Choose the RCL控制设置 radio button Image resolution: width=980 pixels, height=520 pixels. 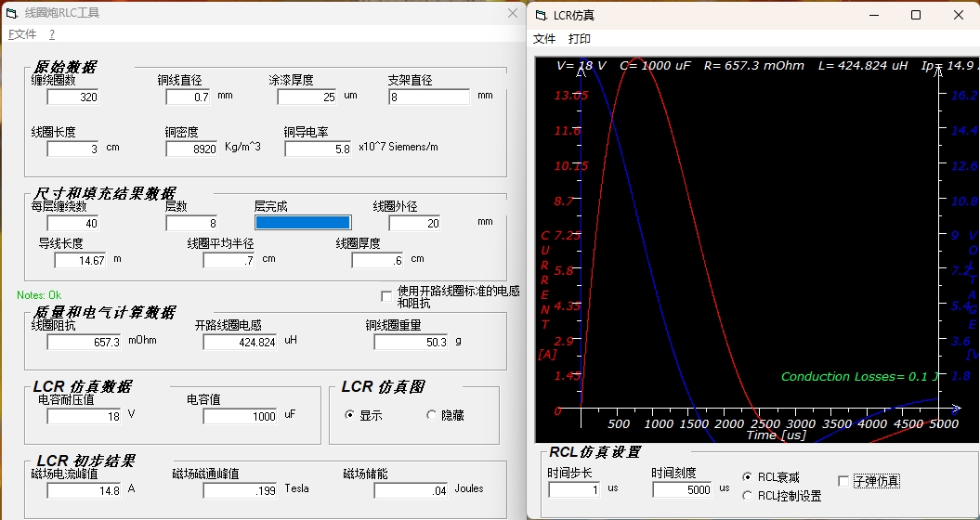click(747, 496)
